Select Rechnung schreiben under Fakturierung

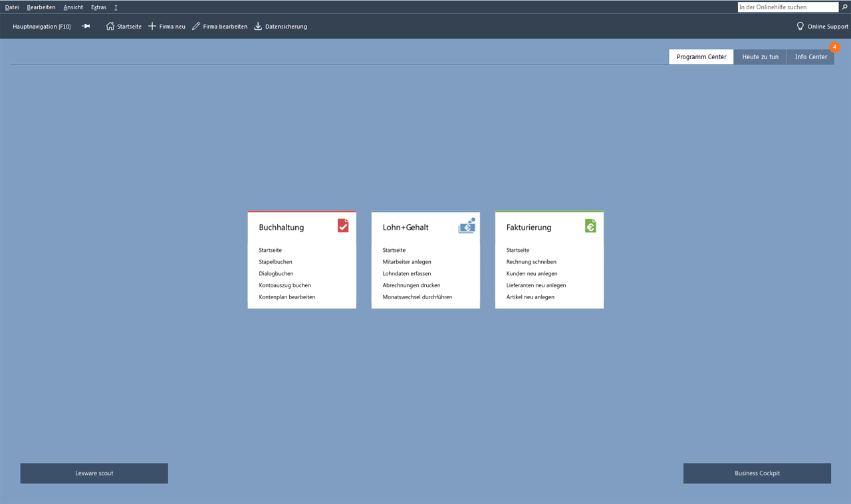[531, 262]
